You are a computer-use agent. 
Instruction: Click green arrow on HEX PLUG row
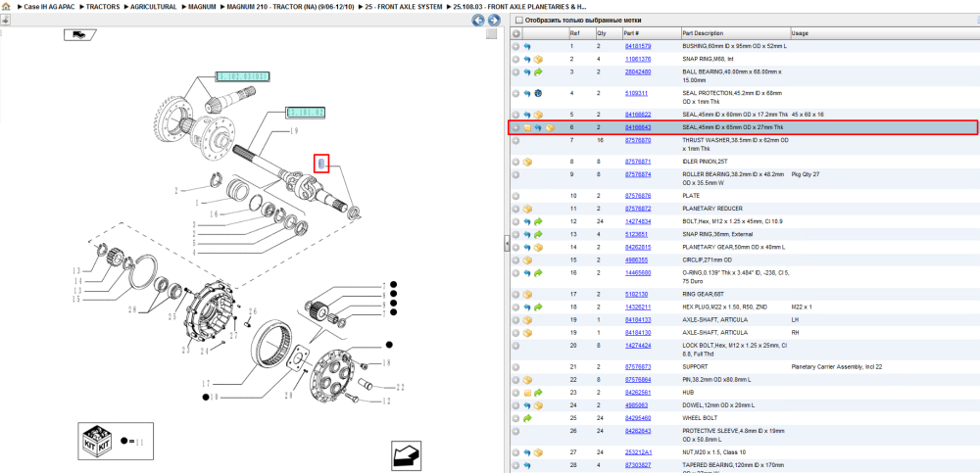tap(538, 307)
